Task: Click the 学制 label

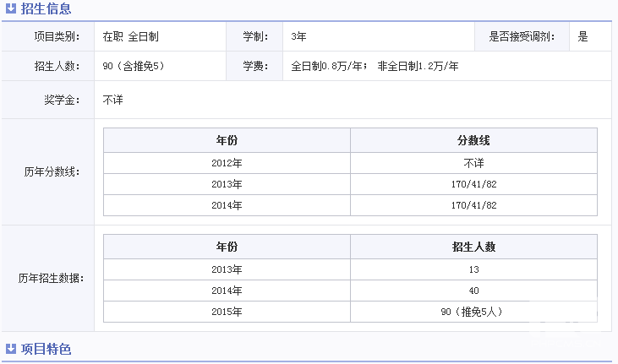Action: pos(255,36)
